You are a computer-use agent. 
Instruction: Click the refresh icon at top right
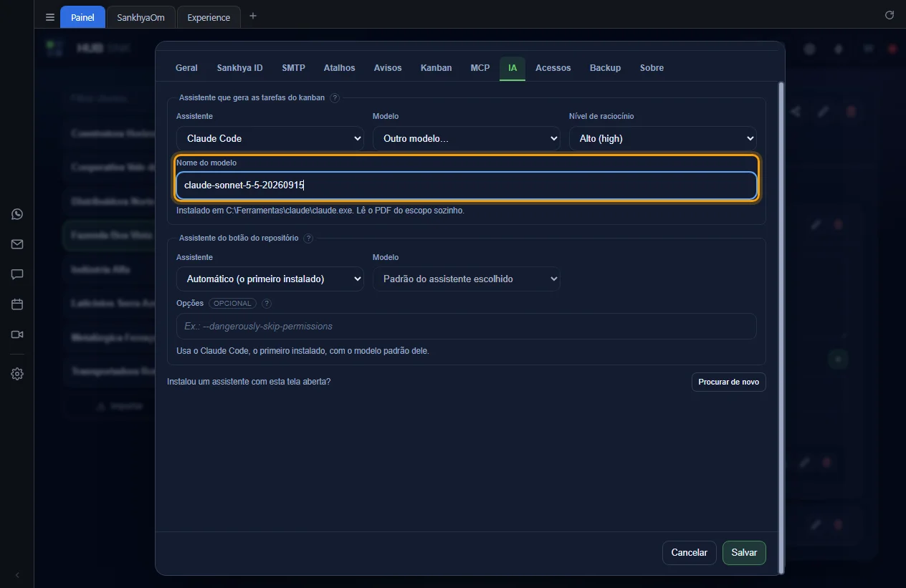click(890, 15)
